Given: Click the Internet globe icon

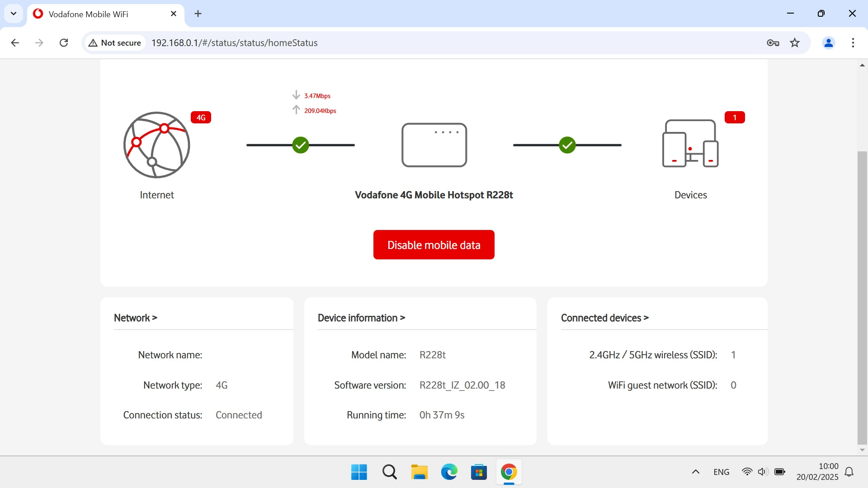Looking at the screenshot, I should [156, 145].
